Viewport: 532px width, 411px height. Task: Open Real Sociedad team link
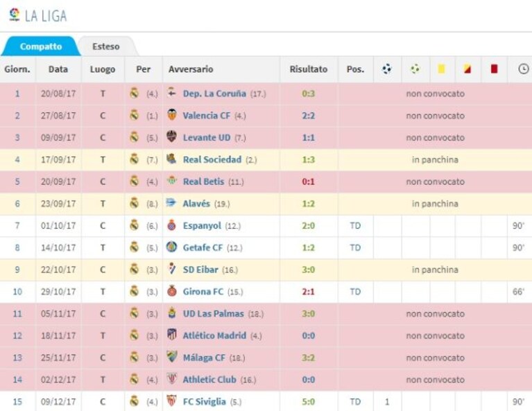[x=212, y=159]
